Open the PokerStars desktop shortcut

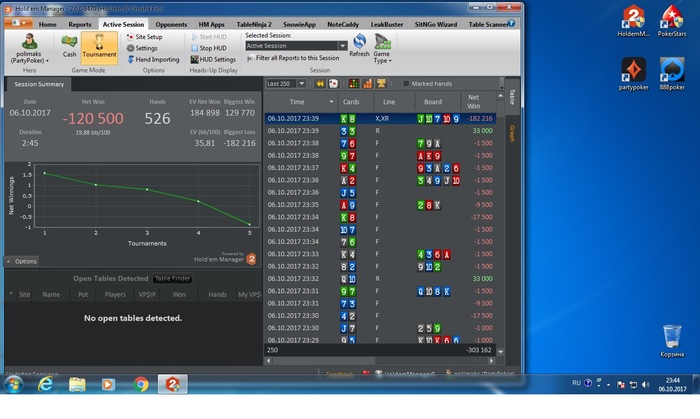(x=671, y=21)
